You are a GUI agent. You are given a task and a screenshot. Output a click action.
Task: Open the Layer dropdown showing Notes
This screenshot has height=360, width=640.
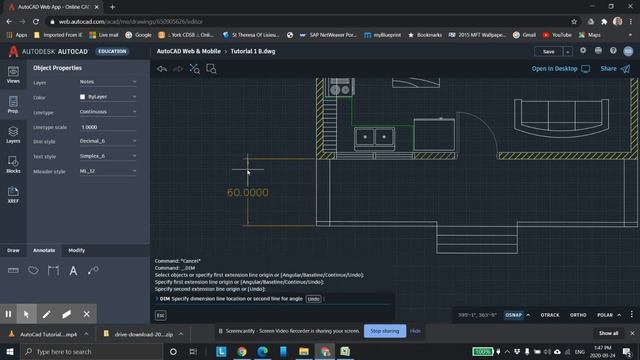pos(108,82)
